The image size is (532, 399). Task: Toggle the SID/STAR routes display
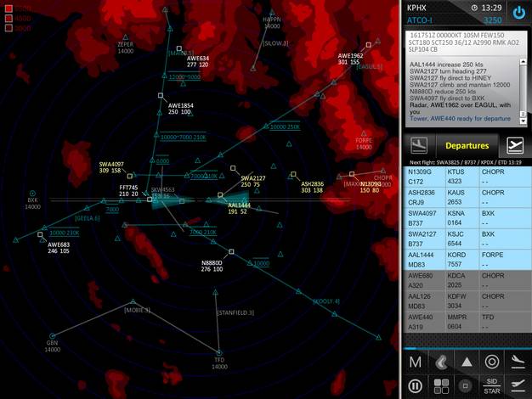(x=491, y=386)
